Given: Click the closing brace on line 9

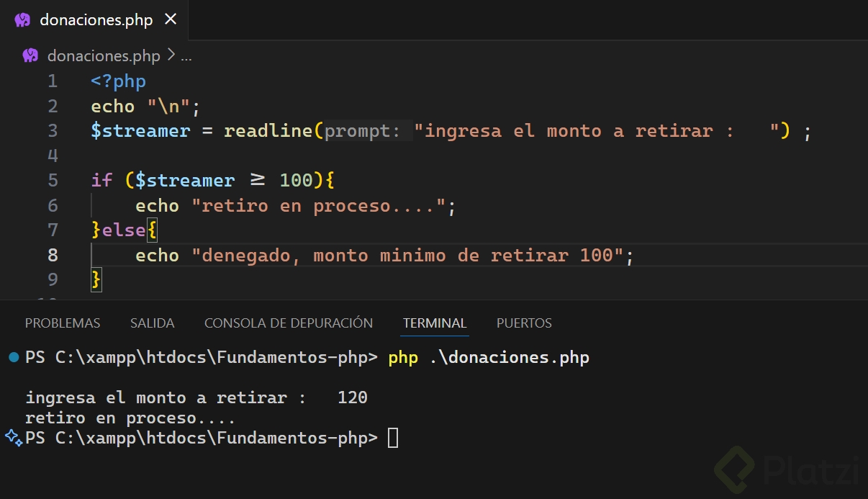Looking at the screenshot, I should (x=96, y=279).
